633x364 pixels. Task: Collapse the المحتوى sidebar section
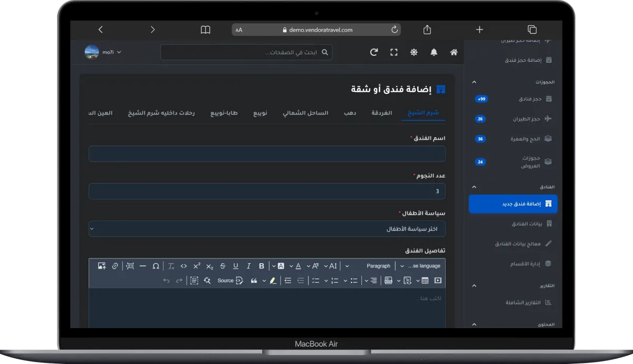click(474, 324)
